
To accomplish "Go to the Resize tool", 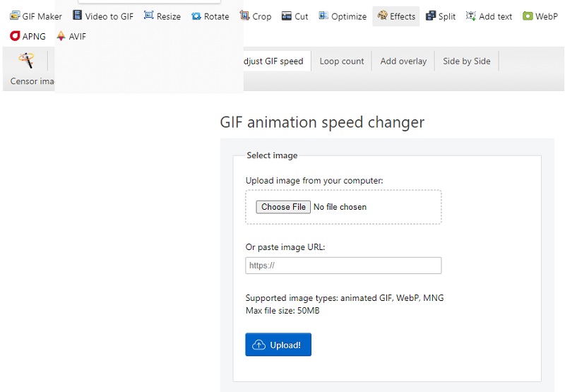I will coord(162,16).
